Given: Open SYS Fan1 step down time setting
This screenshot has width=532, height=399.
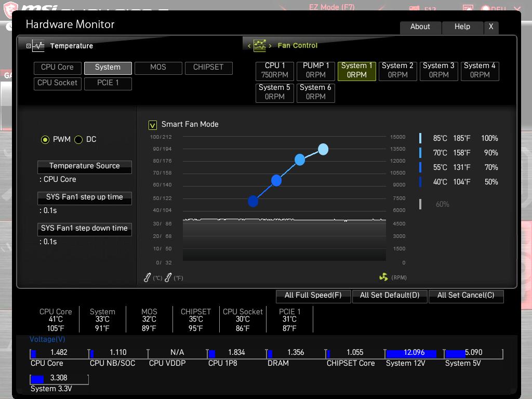Looking at the screenshot, I should 85,229.
